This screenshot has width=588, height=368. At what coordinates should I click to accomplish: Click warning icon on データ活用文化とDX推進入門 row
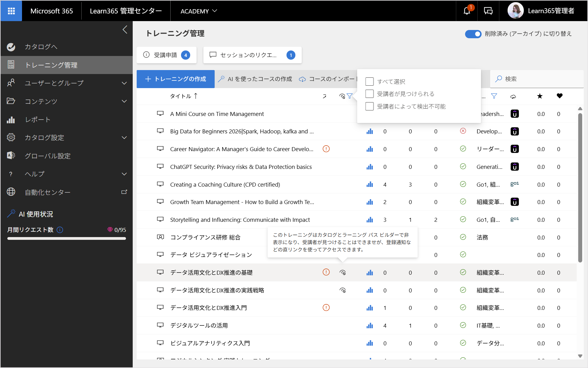326,307
